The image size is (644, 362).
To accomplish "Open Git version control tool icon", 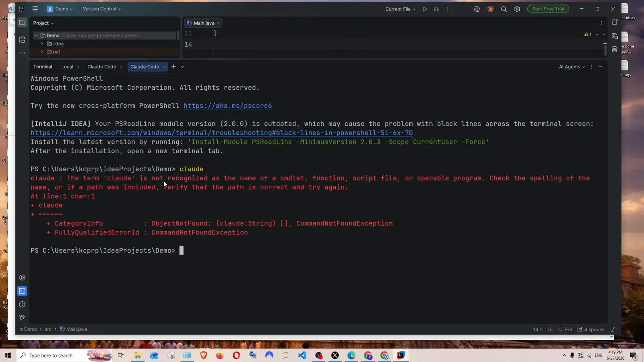I will click(x=22, y=318).
